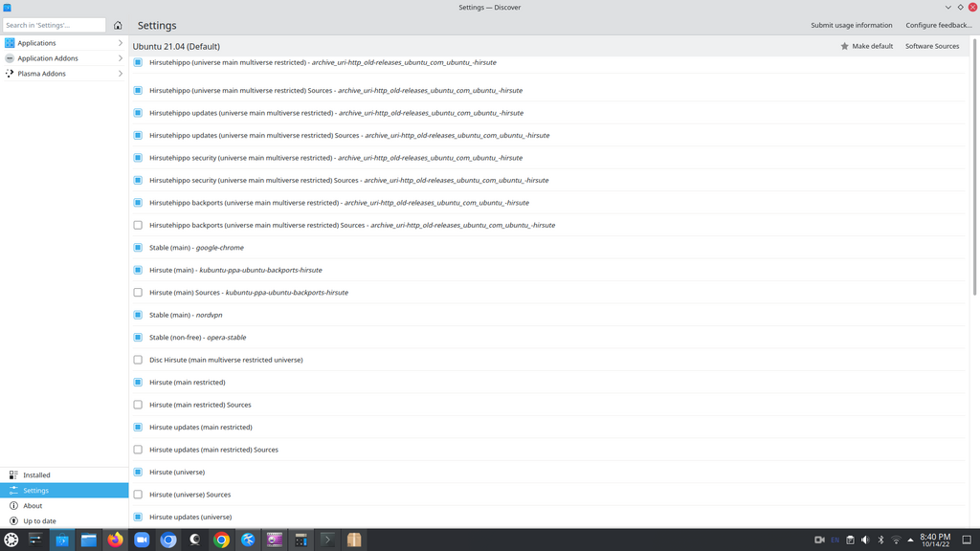Uncheck the Stable (main) nordvpn source
This screenshot has height=551, width=980.
(138, 315)
